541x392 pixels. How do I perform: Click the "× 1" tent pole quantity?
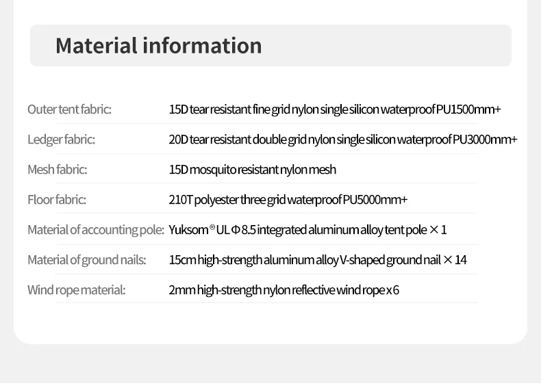pos(438,230)
